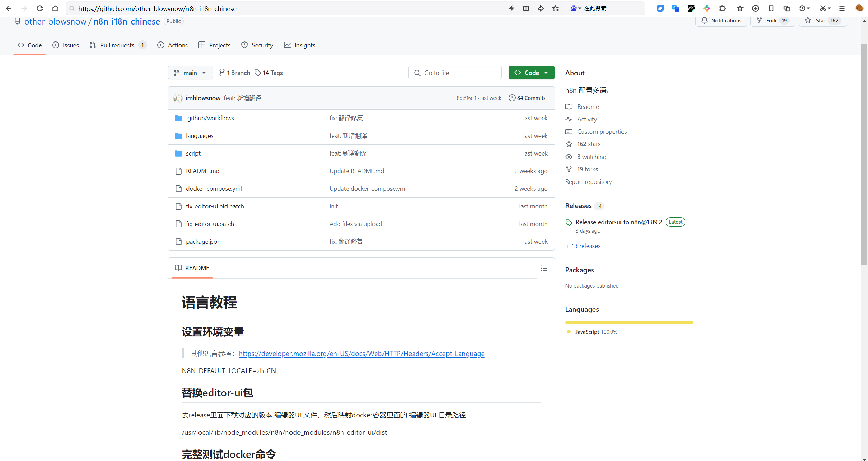Select the README tab in file viewer
This screenshot has height=461, width=868.
tap(192, 268)
